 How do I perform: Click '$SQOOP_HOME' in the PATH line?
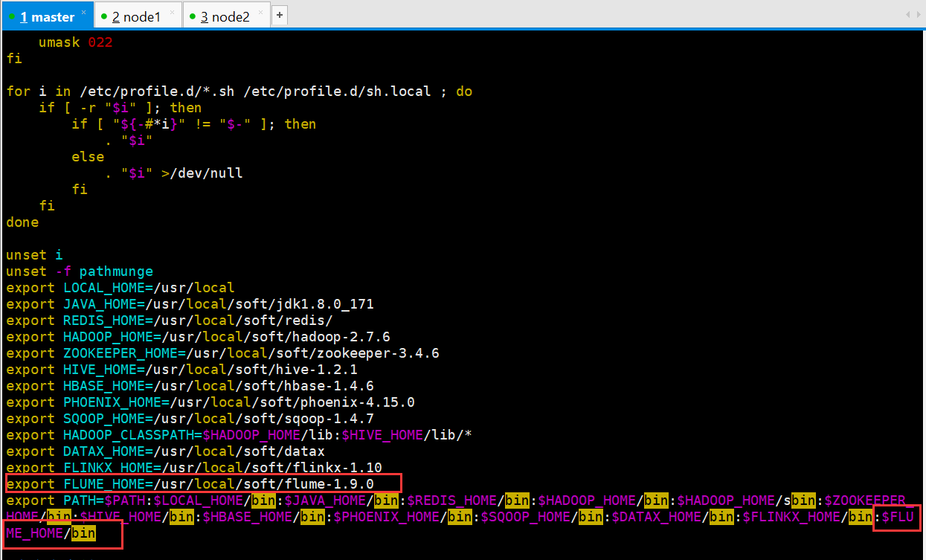tap(525, 517)
